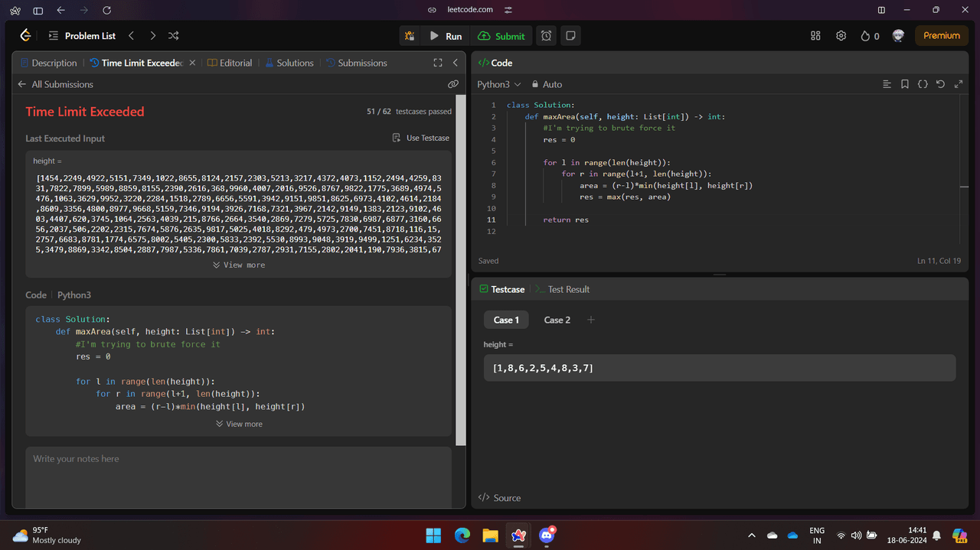
Task: Toggle fullscreen on the code editor
Action: coord(959,84)
